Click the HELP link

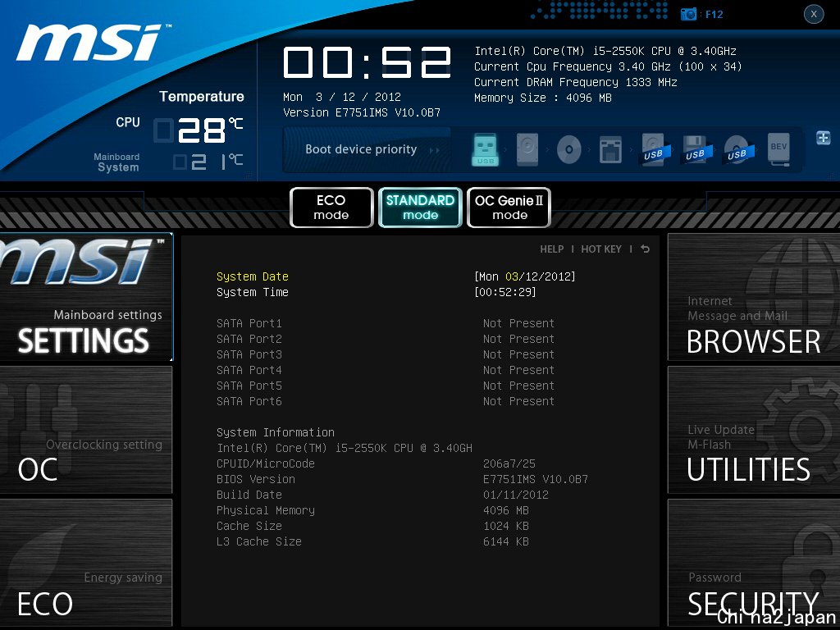pos(552,249)
